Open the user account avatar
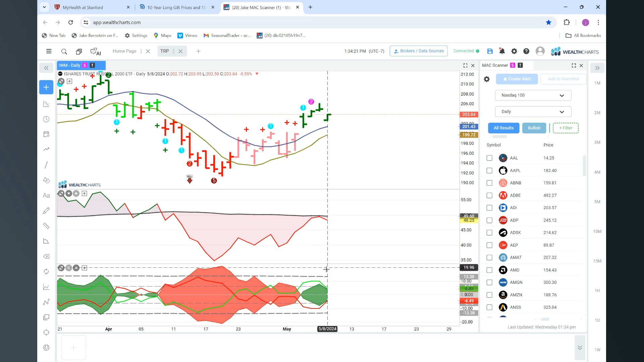This screenshot has height=362, width=644. [x=540, y=51]
